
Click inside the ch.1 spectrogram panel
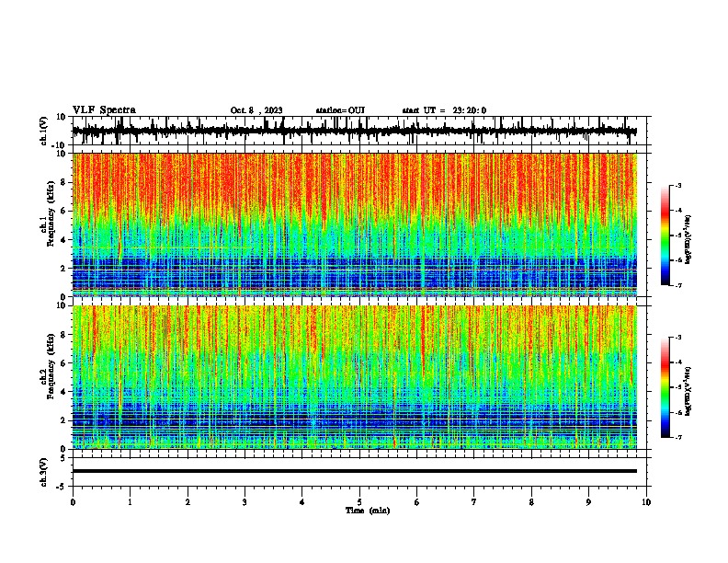pyautogui.click(x=355, y=224)
